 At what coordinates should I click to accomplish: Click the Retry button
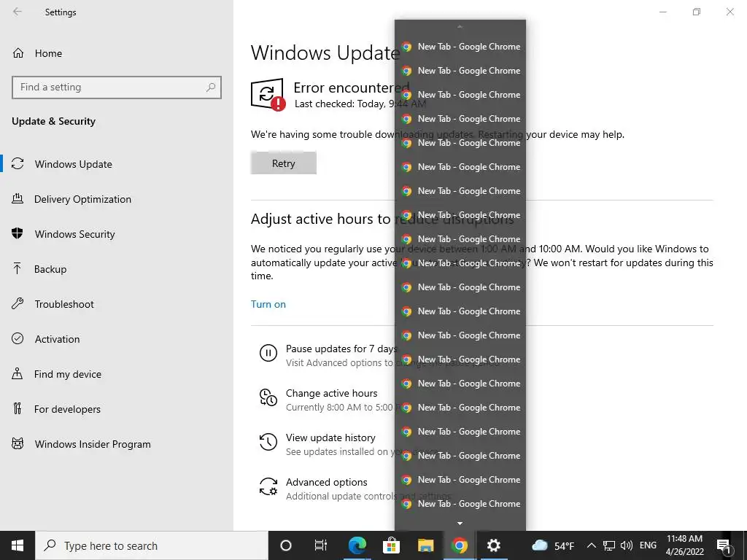(x=284, y=163)
